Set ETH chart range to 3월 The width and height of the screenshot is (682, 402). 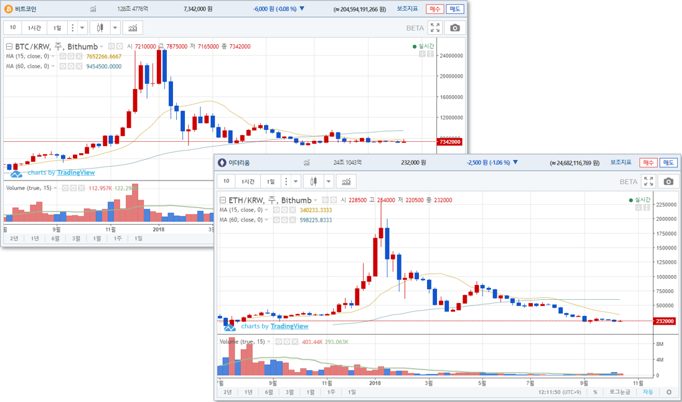tap(290, 392)
